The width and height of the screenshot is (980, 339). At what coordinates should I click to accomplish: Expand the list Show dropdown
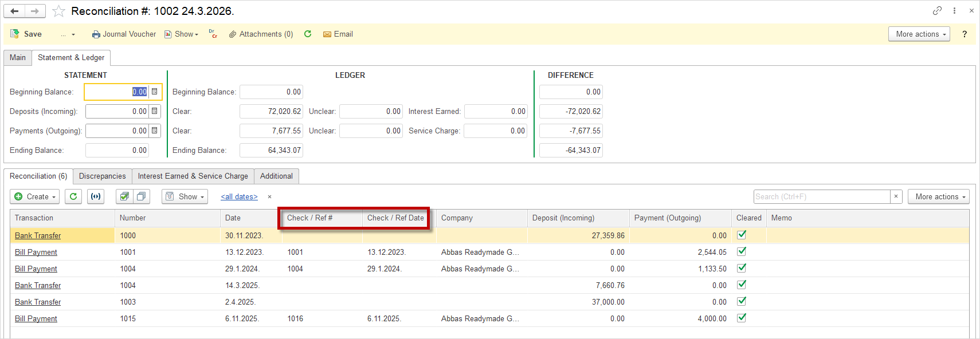pos(185,196)
